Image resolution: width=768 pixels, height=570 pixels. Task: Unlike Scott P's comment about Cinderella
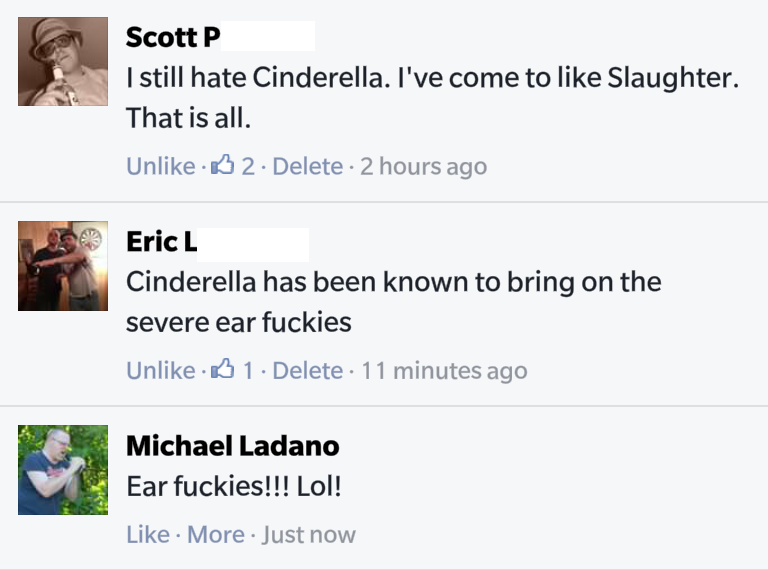[x=160, y=166]
